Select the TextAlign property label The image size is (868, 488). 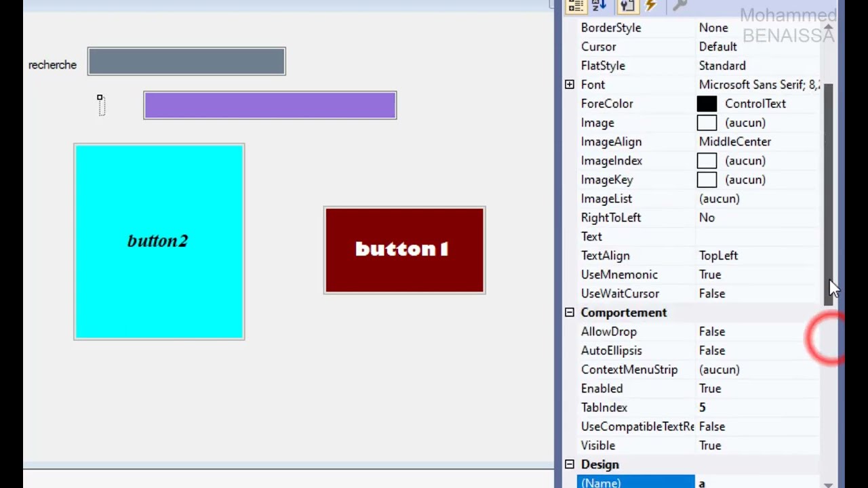(606, 256)
